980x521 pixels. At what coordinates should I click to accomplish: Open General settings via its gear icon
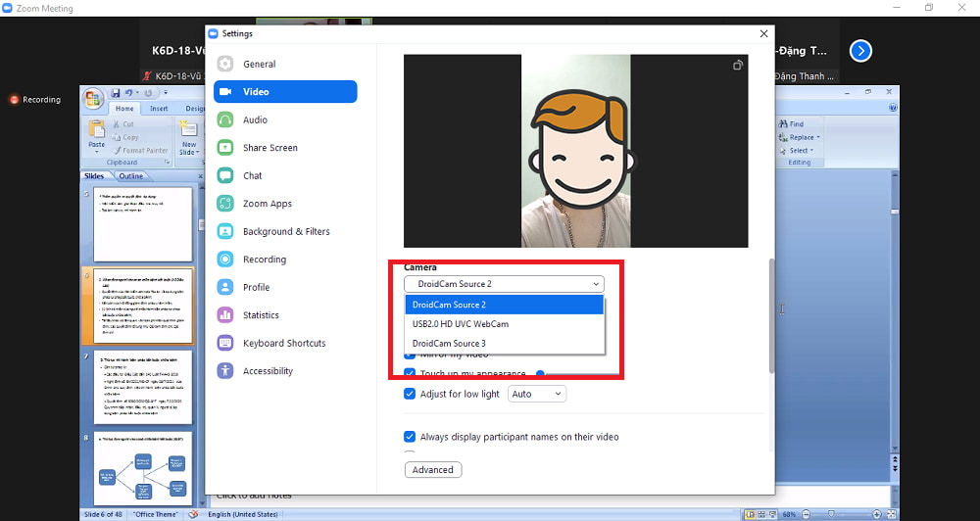click(225, 64)
